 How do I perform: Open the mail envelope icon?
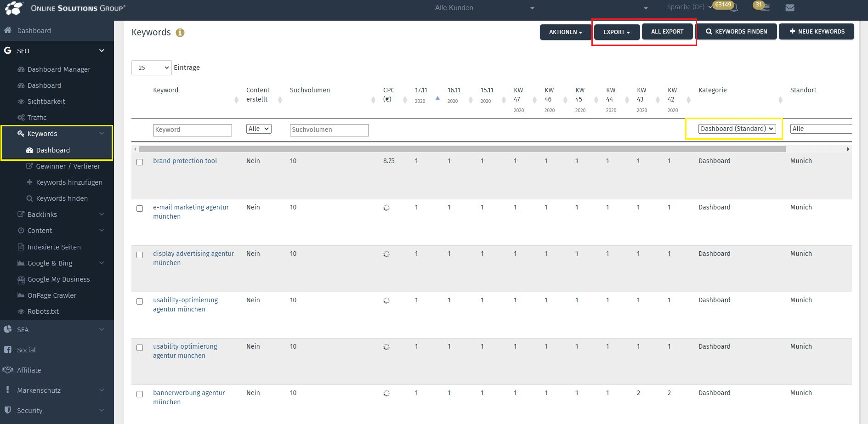click(x=790, y=8)
